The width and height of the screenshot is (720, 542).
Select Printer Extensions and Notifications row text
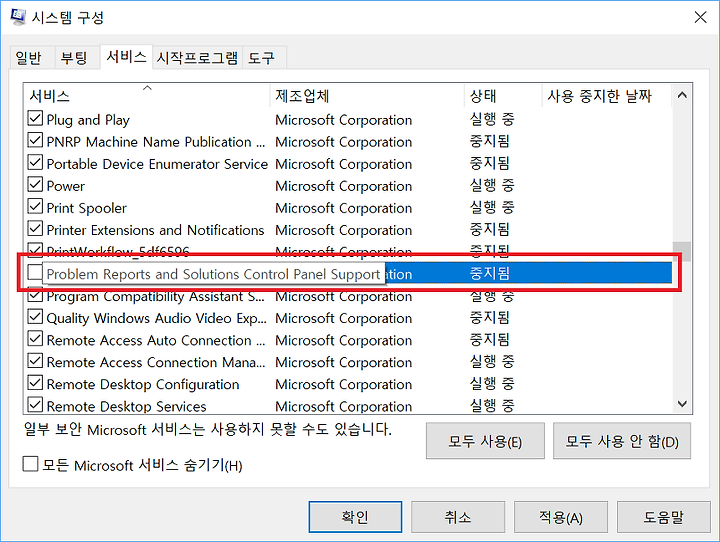pos(155,230)
